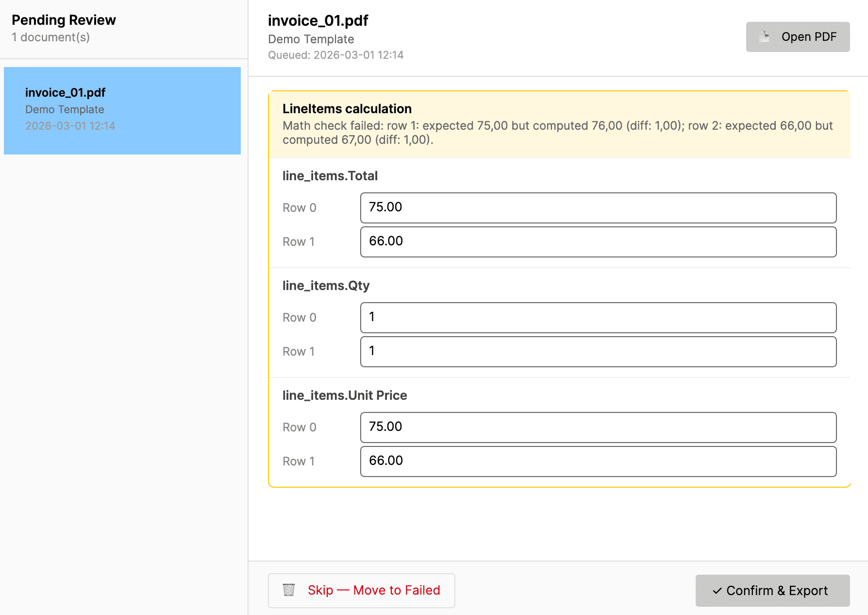Click the line_items.Unit Price section label
868x615 pixels.
pyautogui.click(x=345, y=395)
